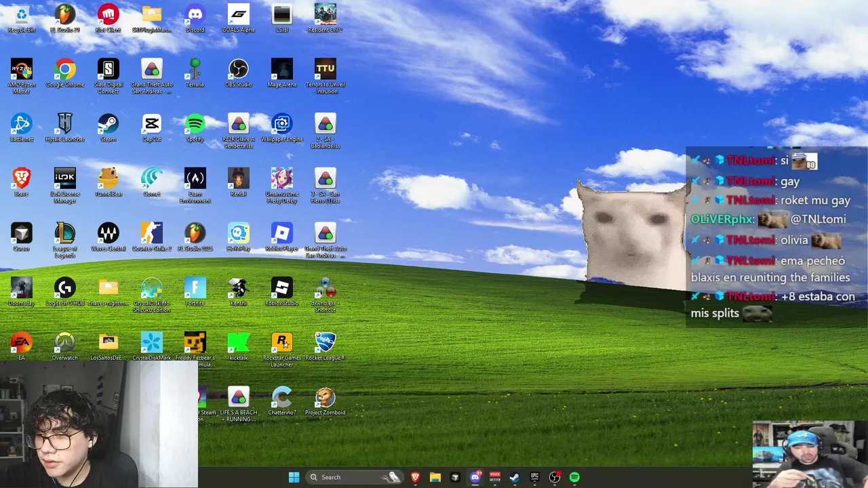Open Slate Digital Connect shortcut
This screenshot has height=488, width=868.
point(108,76)
